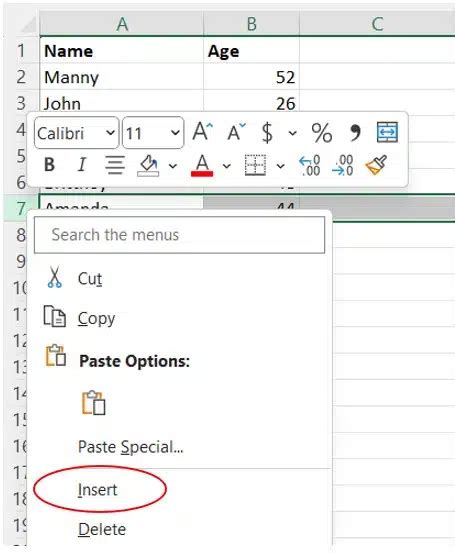Click the Merge & Center icon

[x=387, y=132]
